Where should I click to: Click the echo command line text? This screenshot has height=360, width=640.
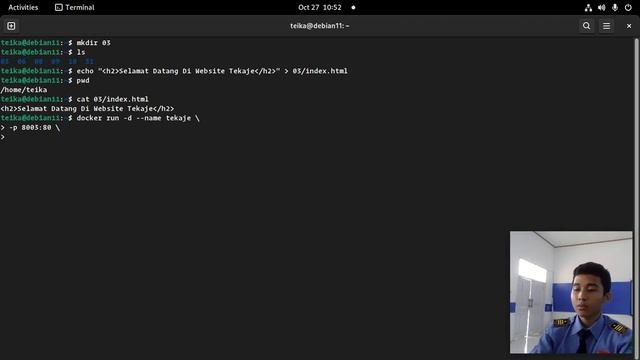tap(212, 71)
